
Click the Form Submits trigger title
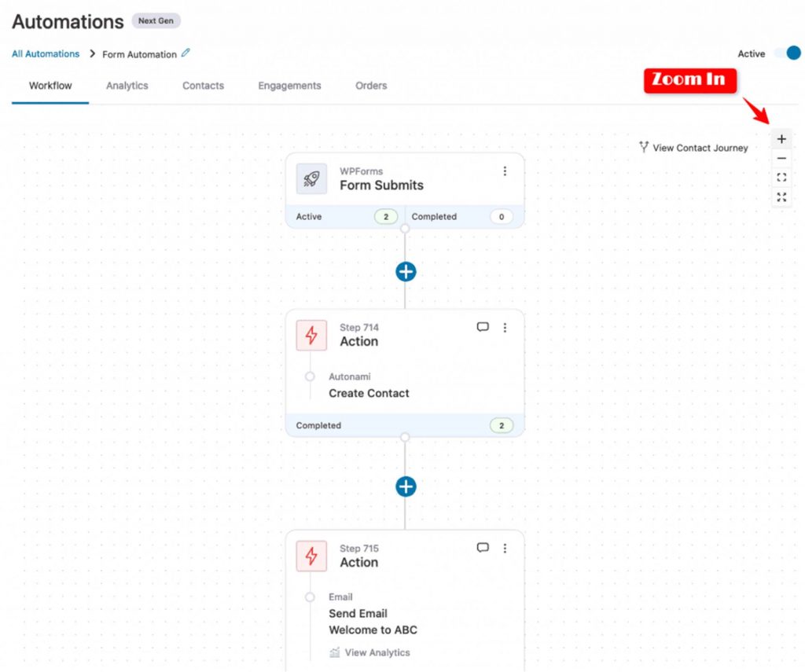[381, 185]
